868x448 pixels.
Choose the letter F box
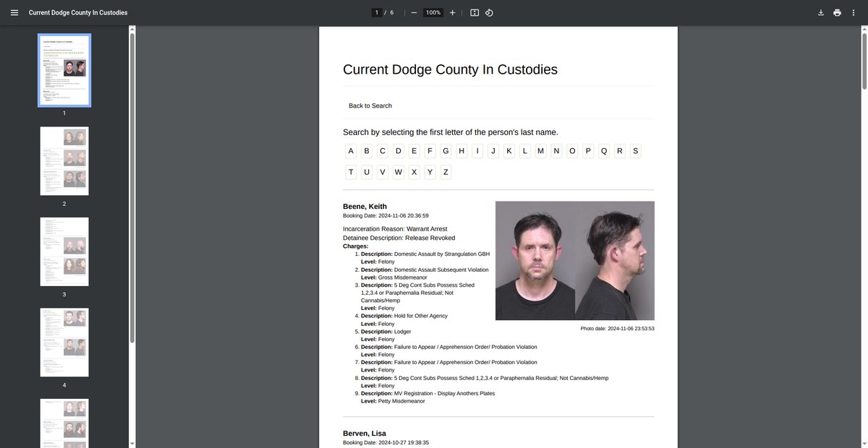(430, 151)
